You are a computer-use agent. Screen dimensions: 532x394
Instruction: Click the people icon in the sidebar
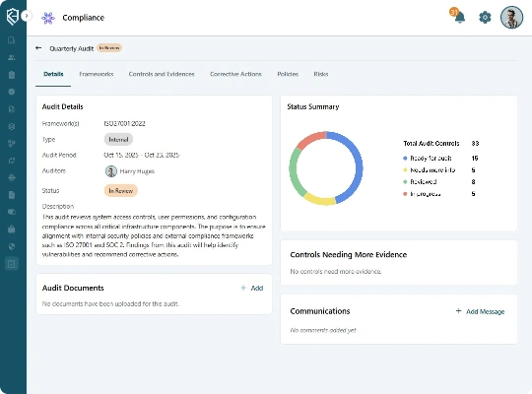pyautogui.click(x=12, y=57)
